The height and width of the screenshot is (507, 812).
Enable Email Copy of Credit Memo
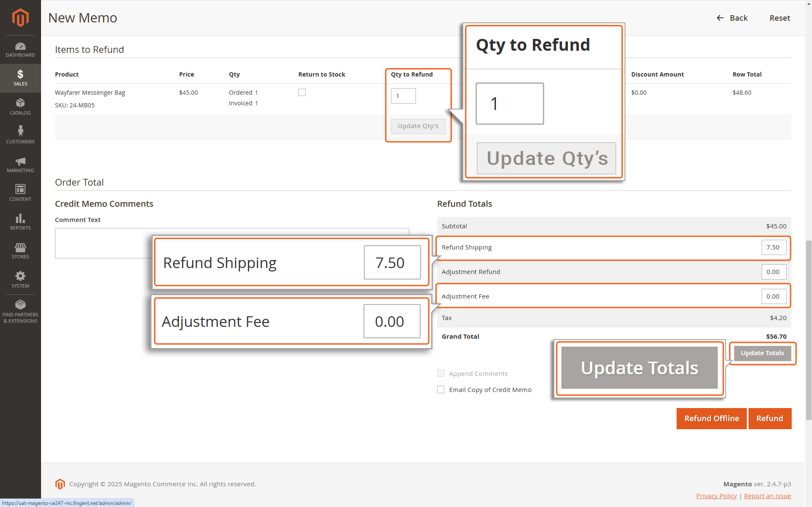(440, 389)
